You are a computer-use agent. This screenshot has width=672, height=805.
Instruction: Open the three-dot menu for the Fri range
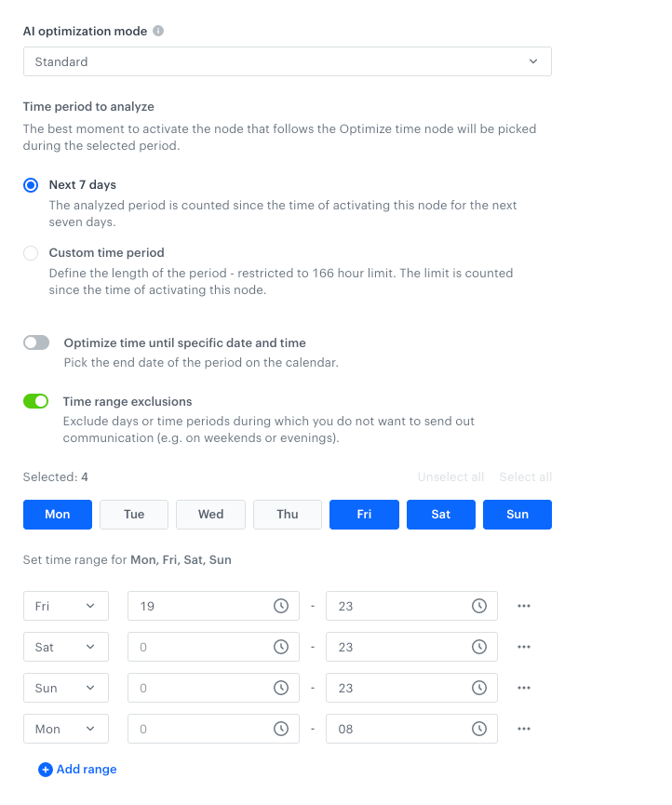click(524, 606)
